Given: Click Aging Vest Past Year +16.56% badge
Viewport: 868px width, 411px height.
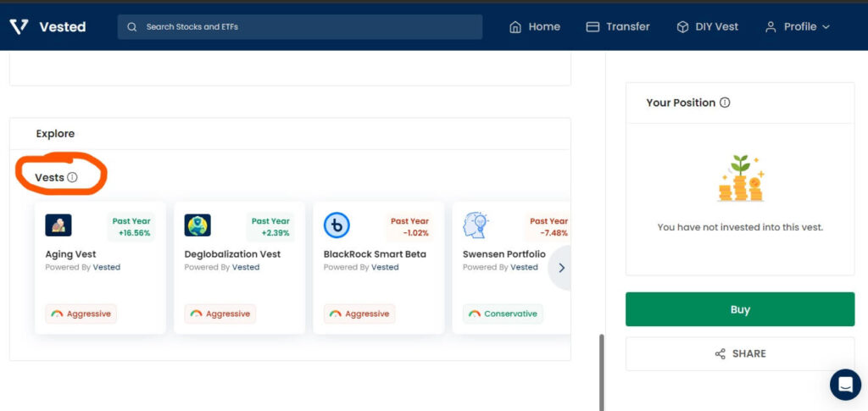Looking at the screenshot, I should (131, 227).
